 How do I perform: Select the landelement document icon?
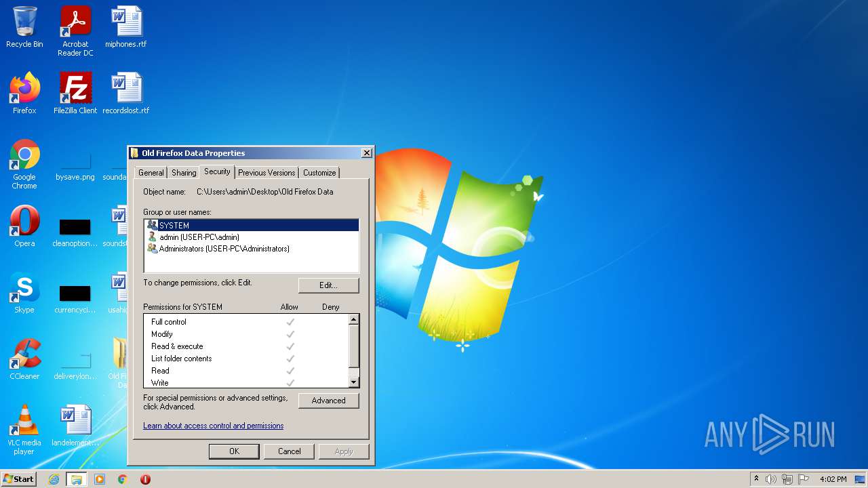(75, 426)
